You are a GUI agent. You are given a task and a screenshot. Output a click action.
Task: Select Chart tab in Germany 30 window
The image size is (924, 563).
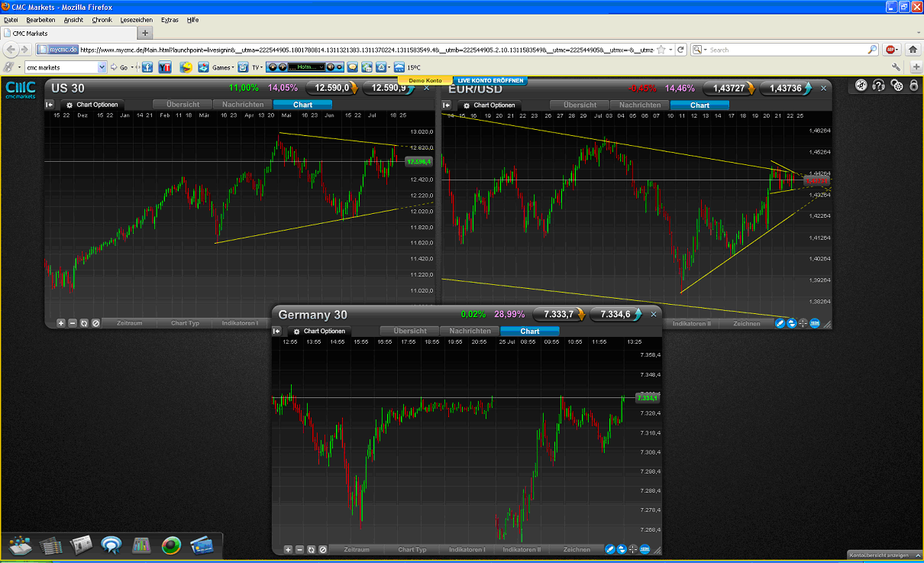530,331
